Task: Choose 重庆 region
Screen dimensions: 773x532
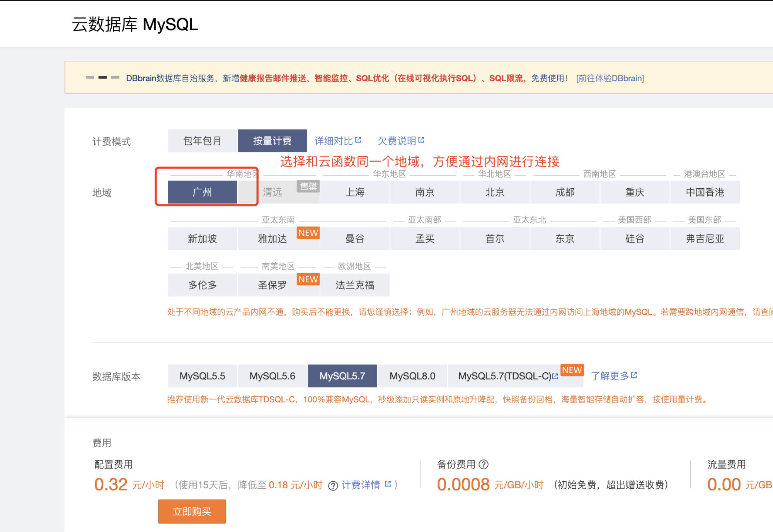Action: pos(635,192)
